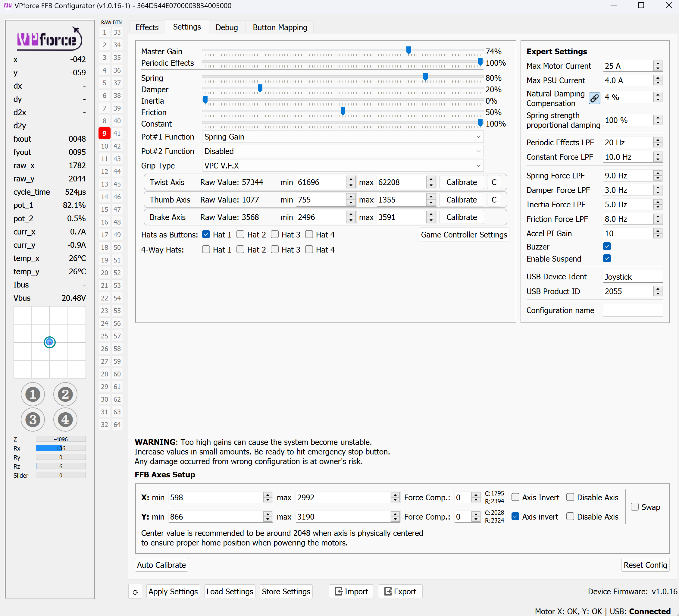
Task: Click the link icon next to Natural Damping Compensation
Action: (594, 98)
